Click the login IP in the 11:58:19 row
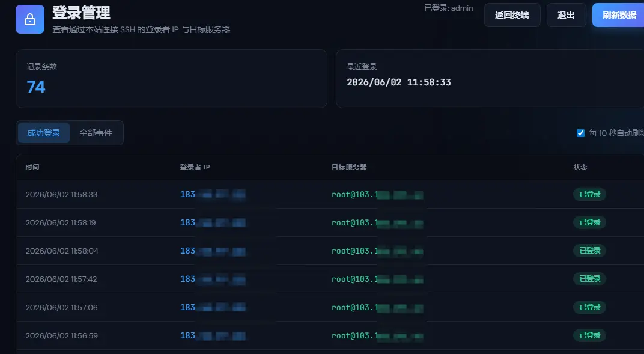The height and width of the screenshot is (354, 644). click(x=213, y=222)
